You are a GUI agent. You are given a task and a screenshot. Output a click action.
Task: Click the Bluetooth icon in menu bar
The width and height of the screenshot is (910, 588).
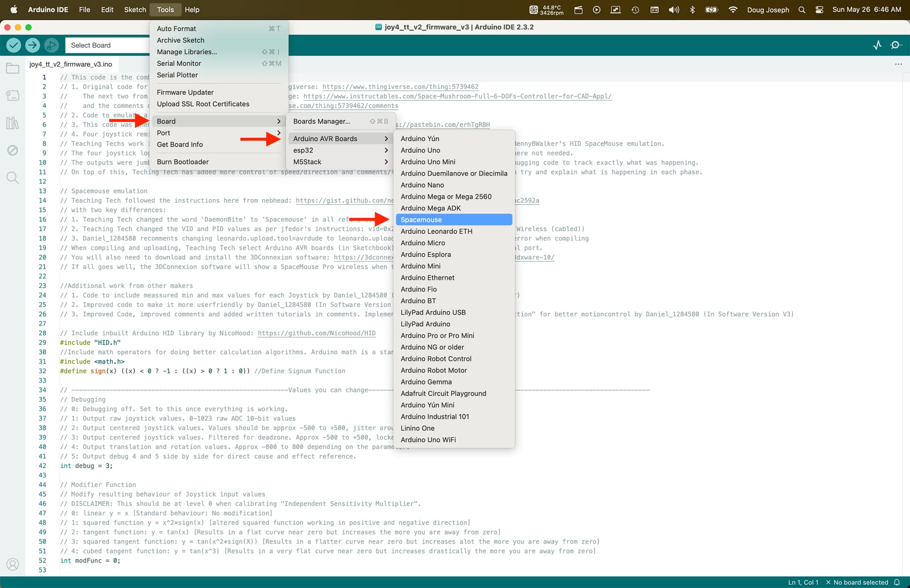pyautogui.click(x=692, y=9)
